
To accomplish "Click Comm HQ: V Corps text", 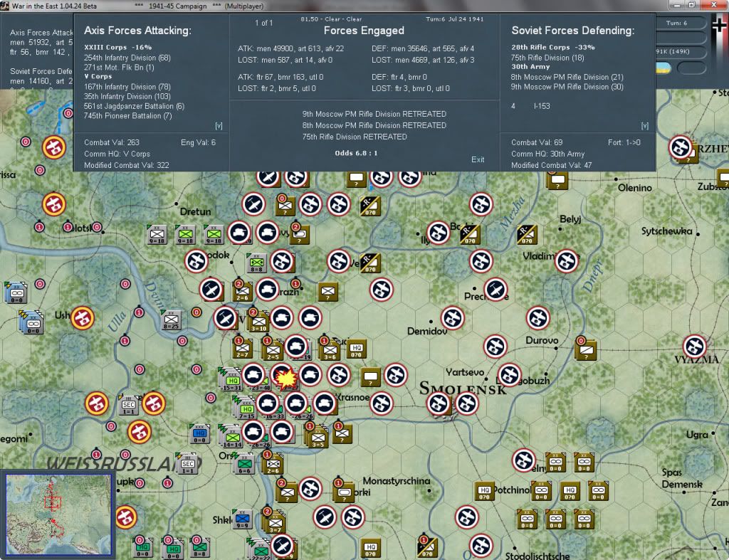I will (117, 154).
